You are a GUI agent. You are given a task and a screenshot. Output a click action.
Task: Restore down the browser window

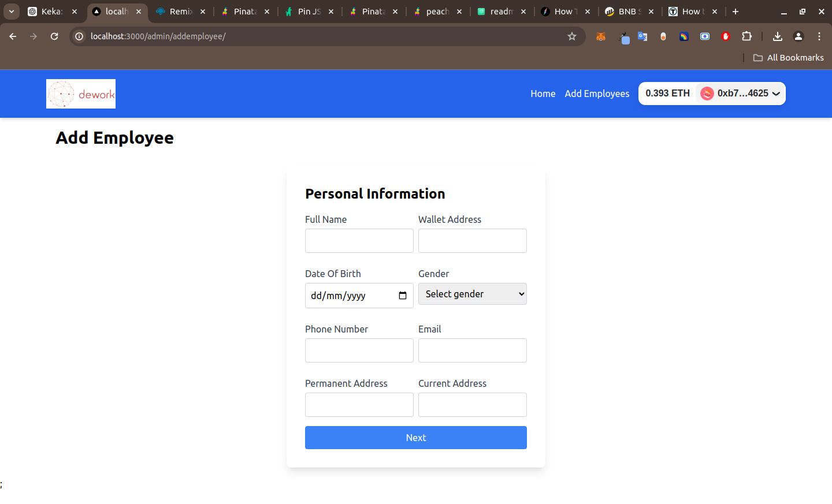point(803,12)
